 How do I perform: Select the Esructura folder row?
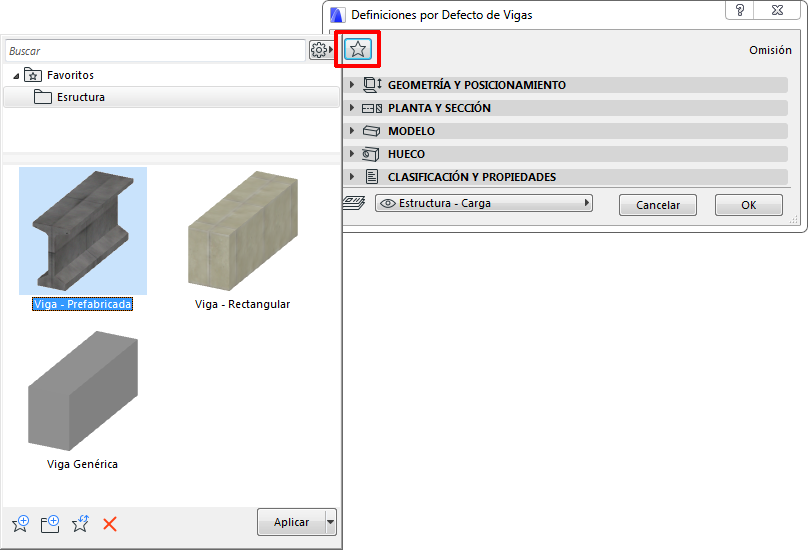171,97
